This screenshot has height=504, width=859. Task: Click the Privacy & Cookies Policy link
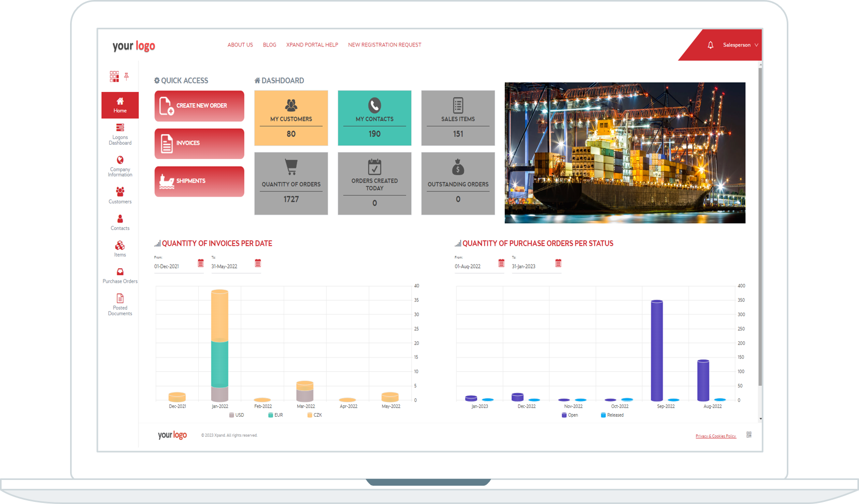tap(716, 436)
